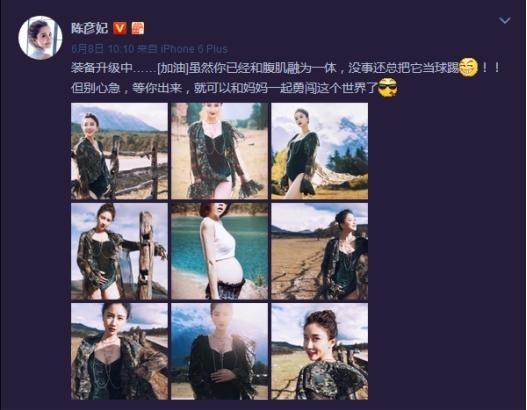Open the username link 陈彦妃
Screen dimensions: 527x410
coord(89,28)
